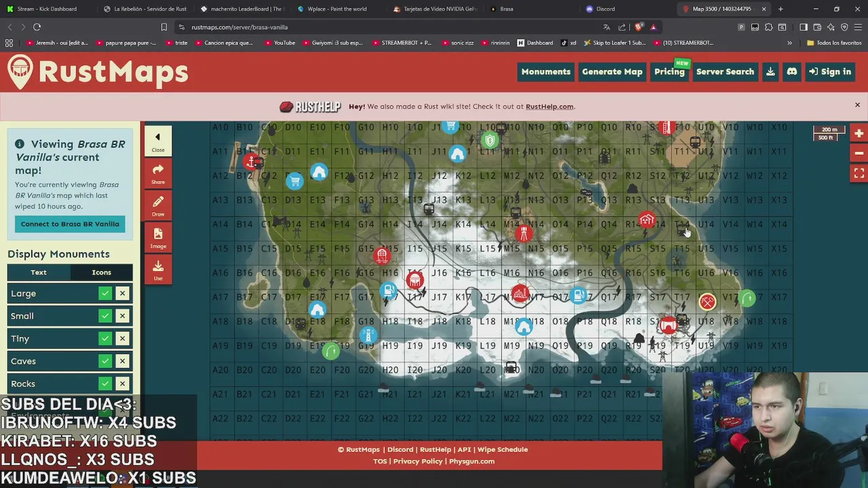
Task: Expand hidden bookmarks overflow chevron
Action: pyautogui.click(x=789, y=43)
